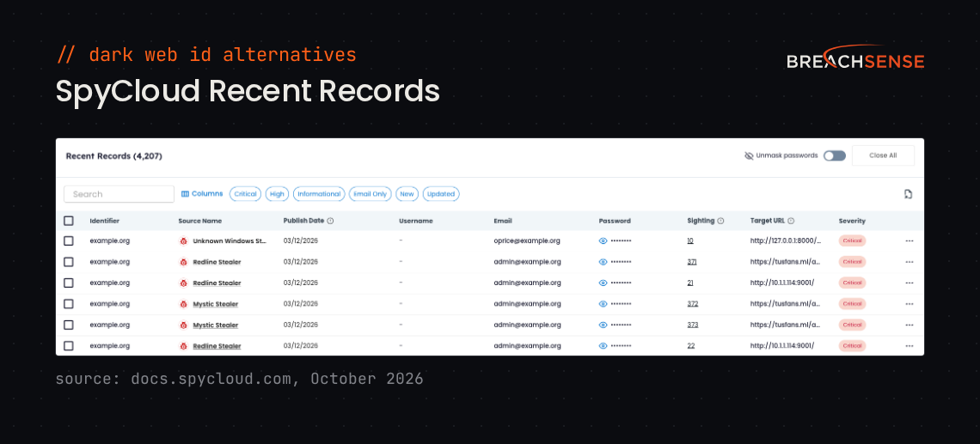980x444 pixels.
Task: Check the box for the sighting 373 row
Action: click(69, 325)
